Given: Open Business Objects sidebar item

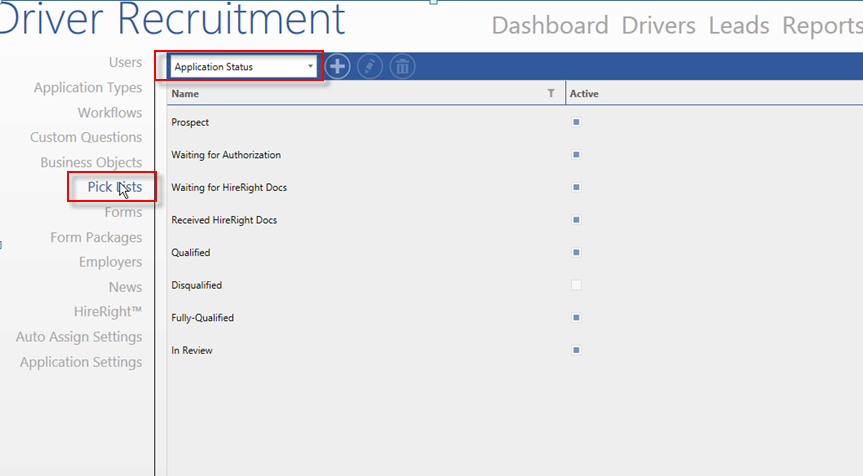Looking at the screenshot, I should 91,162.
